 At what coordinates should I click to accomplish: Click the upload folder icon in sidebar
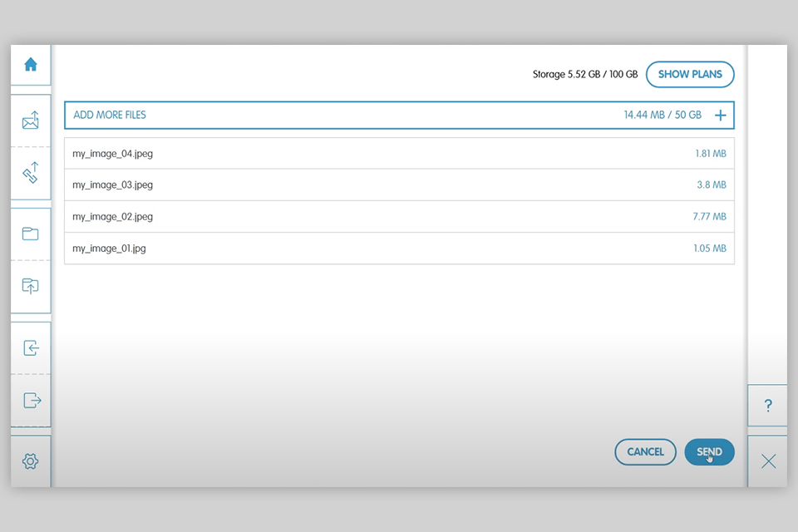(x=31, y=286)
